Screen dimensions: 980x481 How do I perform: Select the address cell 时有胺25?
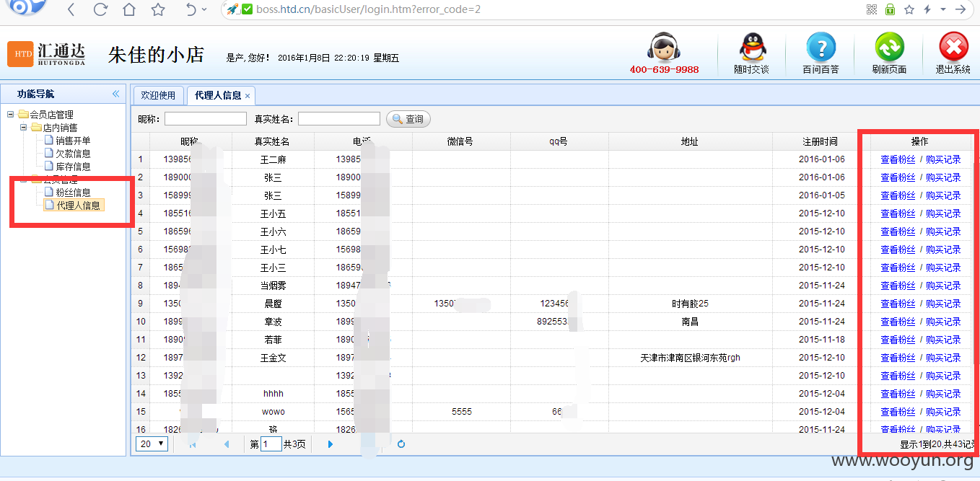690,304
